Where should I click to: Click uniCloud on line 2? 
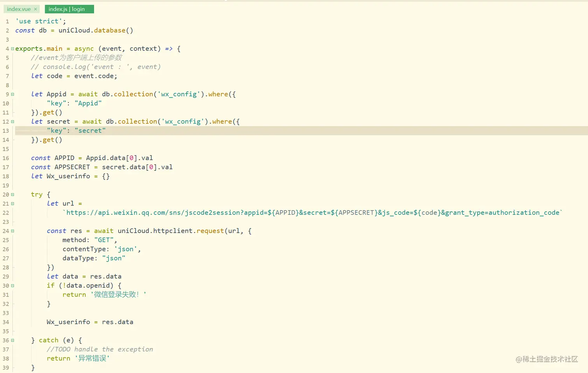pyautogui.click(x=74, y=30)
